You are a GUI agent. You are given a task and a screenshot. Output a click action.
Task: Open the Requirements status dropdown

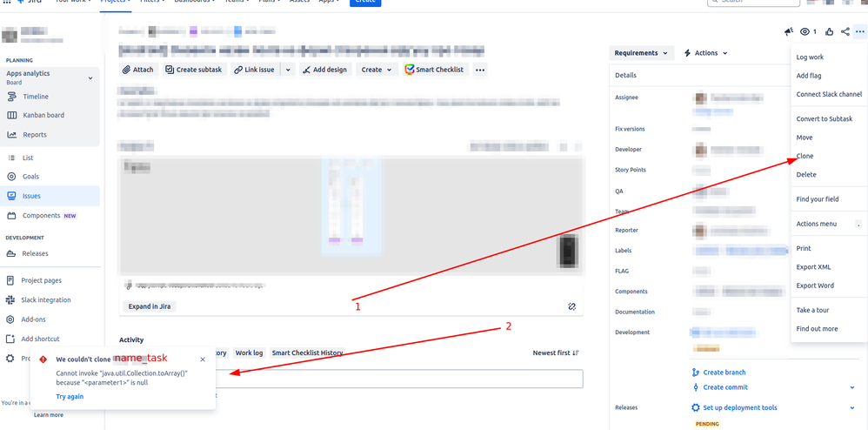[642, 53]
